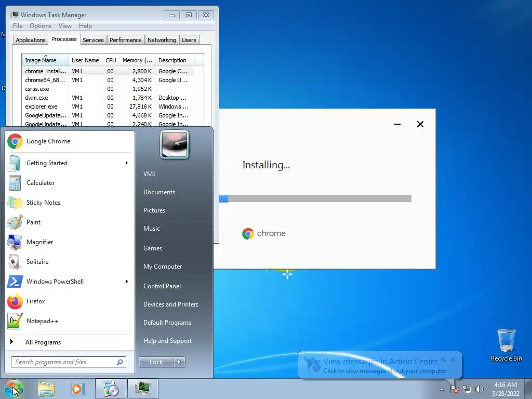Open Help menu in Task Manager
This screenshot has height=399, width=532.
pos(85,26)
